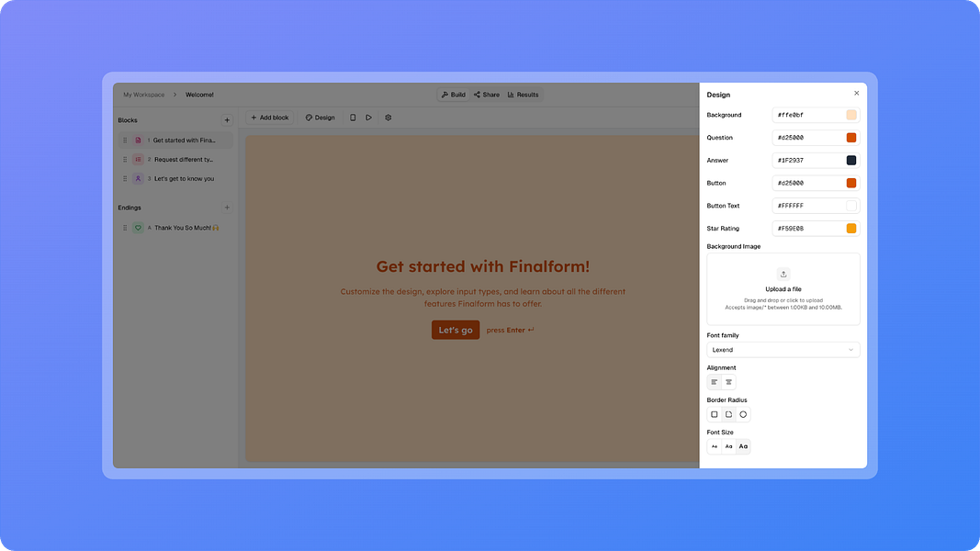
Task: Select medium font size
Action: [x=728, y=446]
